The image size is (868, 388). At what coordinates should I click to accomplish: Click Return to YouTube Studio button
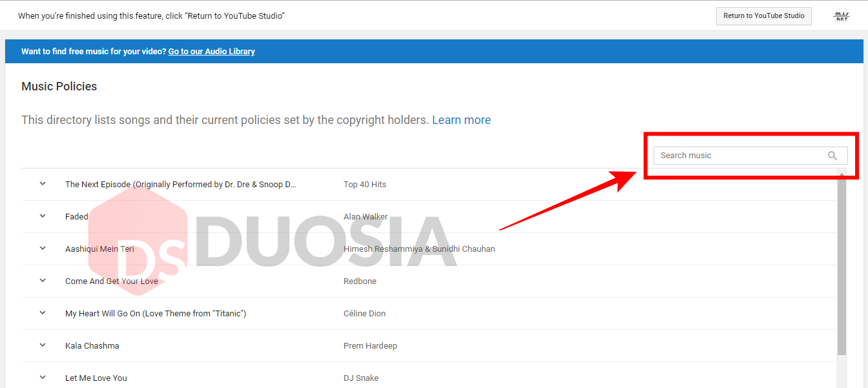(x=763, y=16)
